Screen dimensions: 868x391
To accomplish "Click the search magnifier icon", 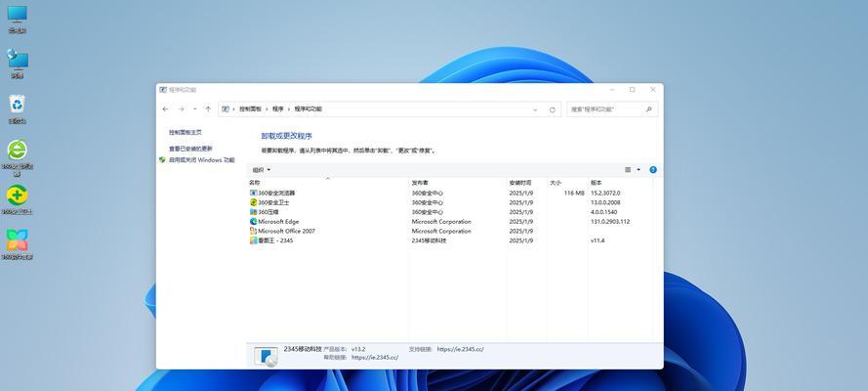I will click(x=649, y=109).
